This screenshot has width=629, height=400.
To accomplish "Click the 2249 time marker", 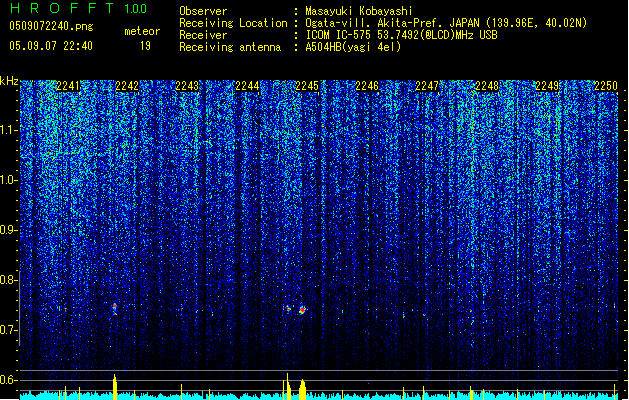I will tap(547, 86).
